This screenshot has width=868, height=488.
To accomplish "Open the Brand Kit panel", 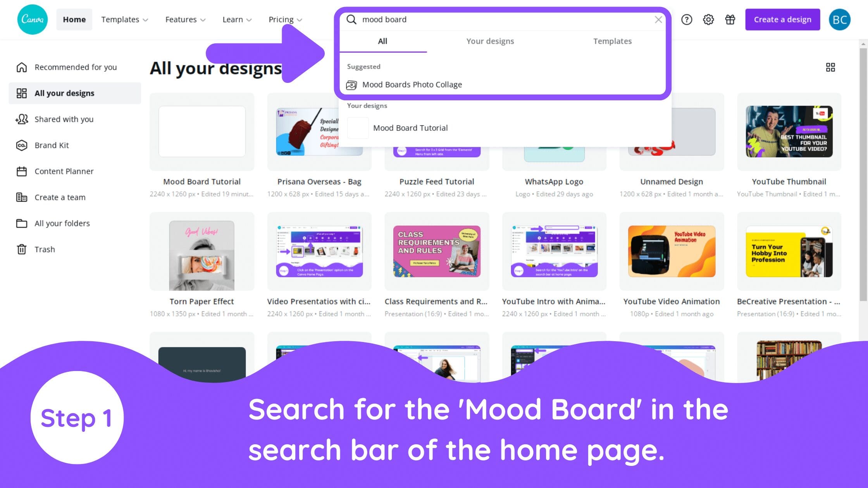I will [x=51, y=145].
